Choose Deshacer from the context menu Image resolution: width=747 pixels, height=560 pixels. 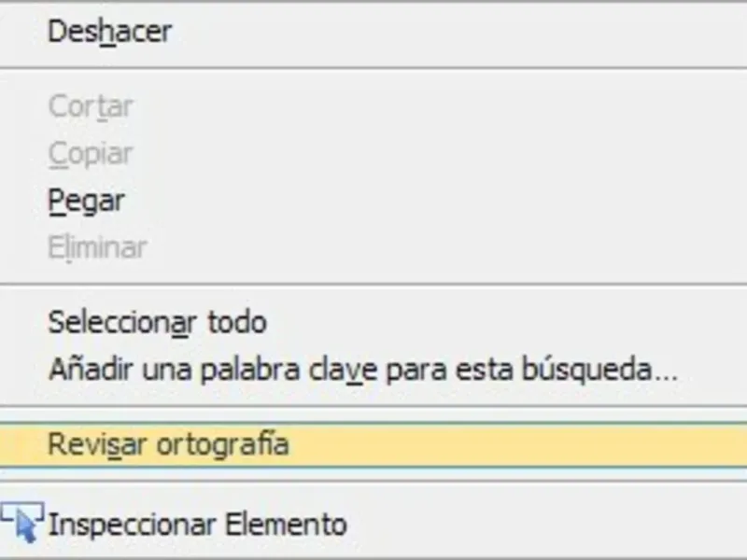point(373,33)
